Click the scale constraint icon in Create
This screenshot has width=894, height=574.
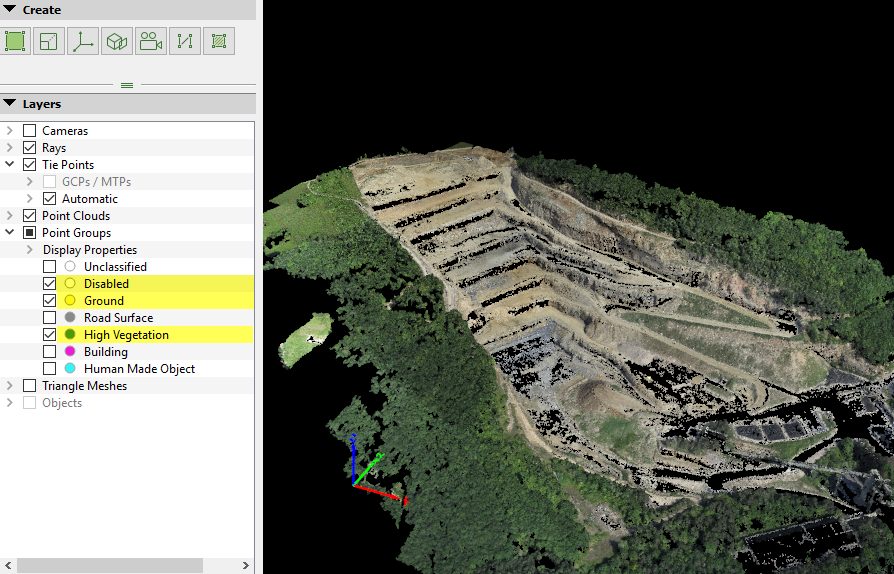point(49,41)
